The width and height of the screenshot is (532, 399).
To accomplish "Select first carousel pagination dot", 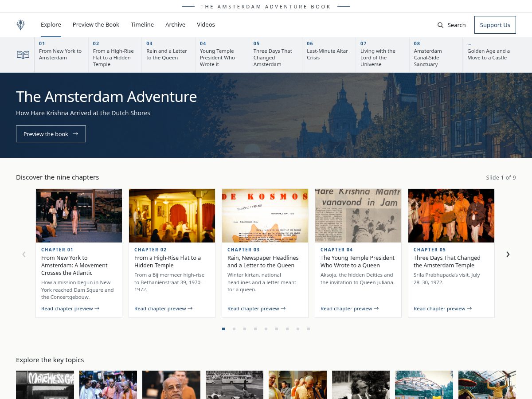I will point(223,329).
